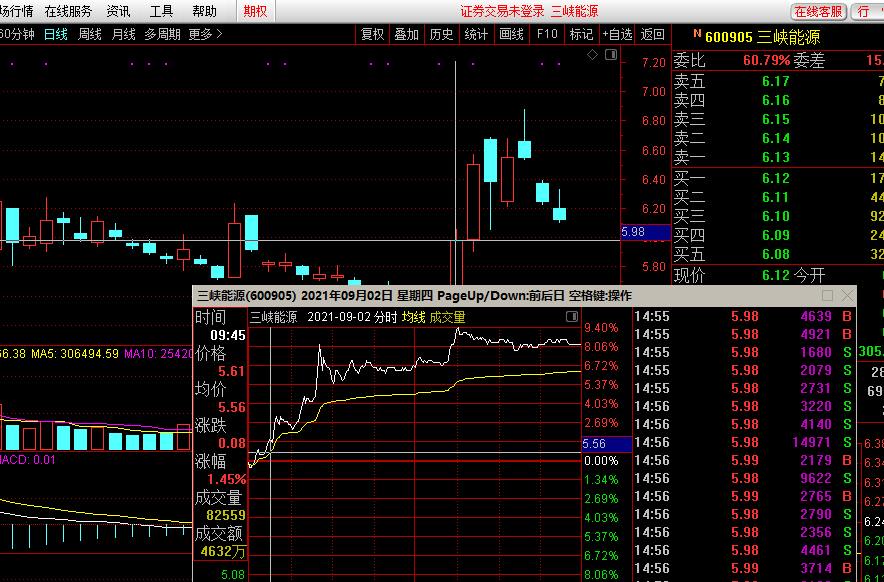Click the 5.56 price marker in popup
Viewport: 884px width, 582px height.
coord(607,444)
